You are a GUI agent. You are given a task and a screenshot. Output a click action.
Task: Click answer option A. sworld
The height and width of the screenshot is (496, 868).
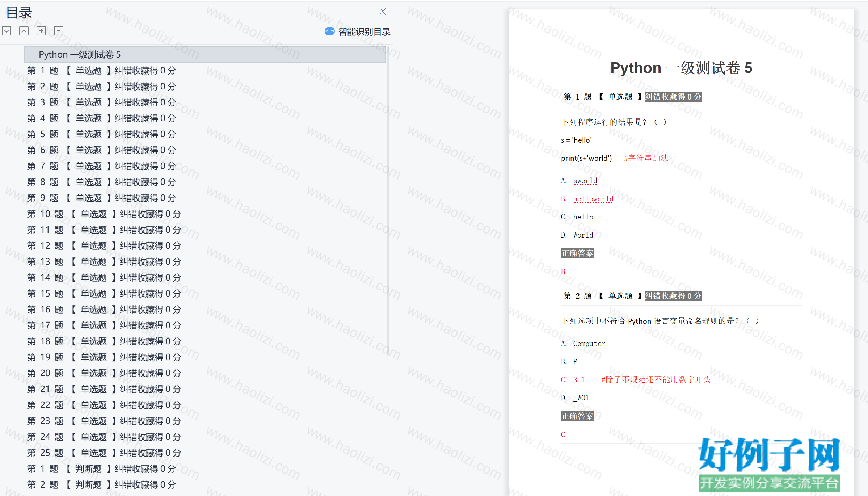click(579, 181)
